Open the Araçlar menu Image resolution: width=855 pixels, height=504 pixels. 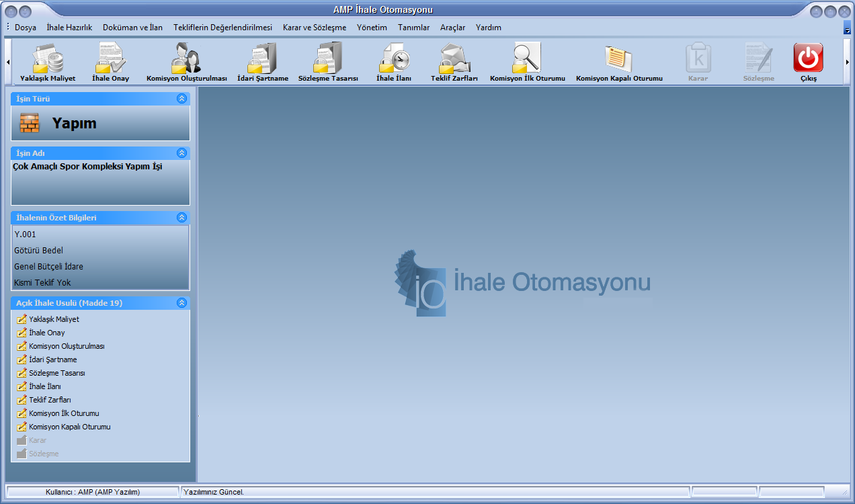coord(452,28)
